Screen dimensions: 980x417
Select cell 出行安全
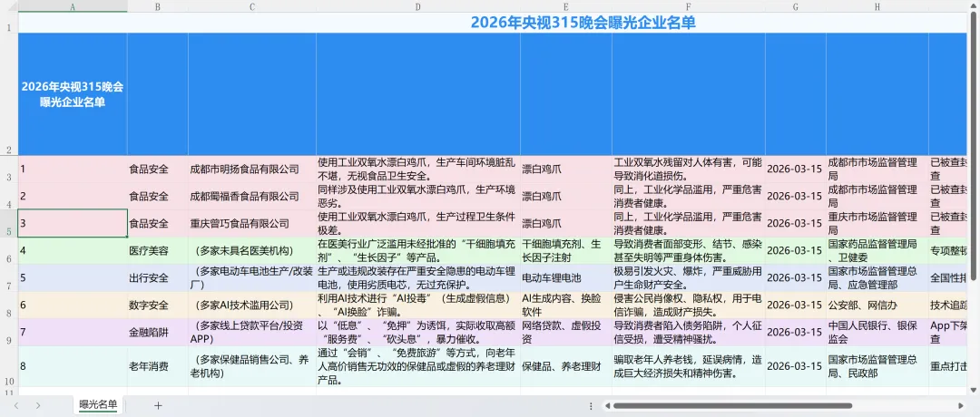tap(158, 277)
